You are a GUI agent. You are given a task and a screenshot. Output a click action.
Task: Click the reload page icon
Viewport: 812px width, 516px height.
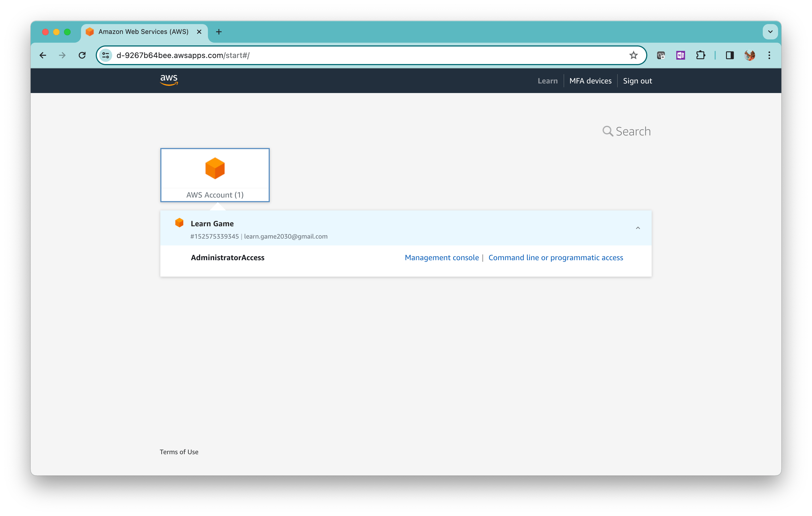coord(82,55)
